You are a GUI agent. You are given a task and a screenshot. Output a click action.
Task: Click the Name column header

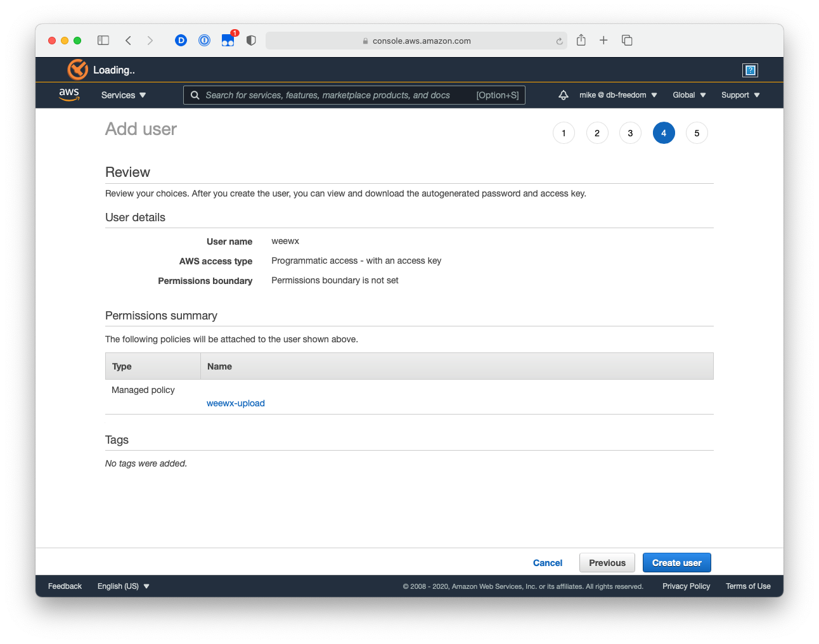tap(457, 366)
